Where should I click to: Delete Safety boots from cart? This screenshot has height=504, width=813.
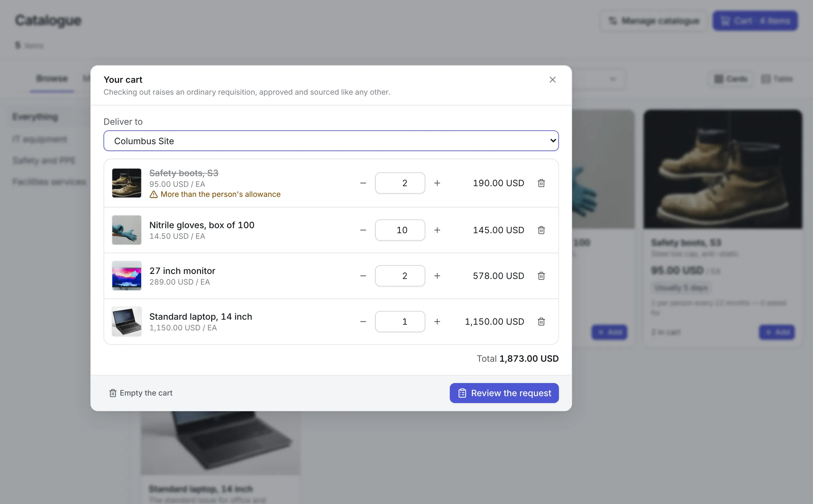[x=541, y=183]
